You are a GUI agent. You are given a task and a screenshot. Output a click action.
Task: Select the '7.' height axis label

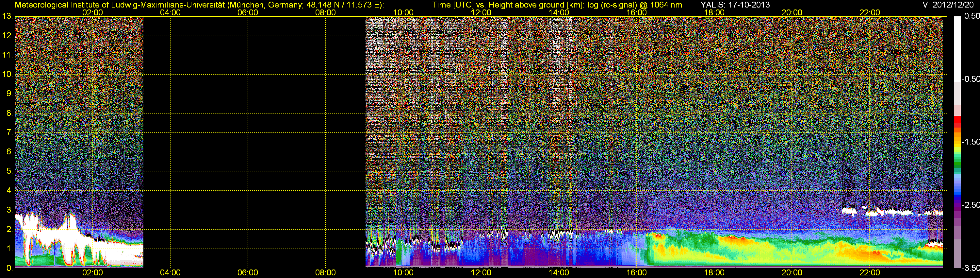coord(9,132)
